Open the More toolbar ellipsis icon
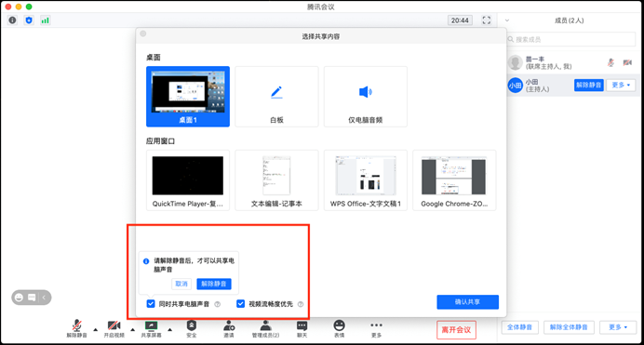This screenshot has width=644, height=345. 376,328
